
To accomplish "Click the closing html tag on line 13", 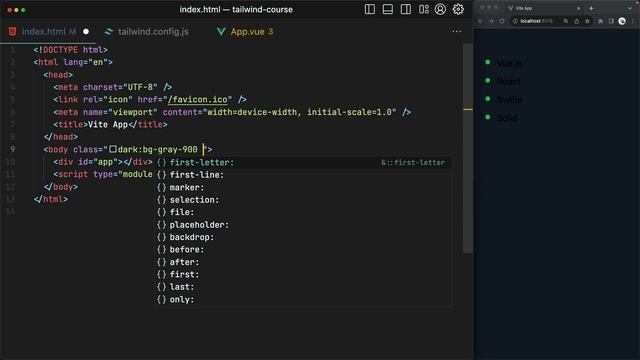I will [x=51, y=199].
